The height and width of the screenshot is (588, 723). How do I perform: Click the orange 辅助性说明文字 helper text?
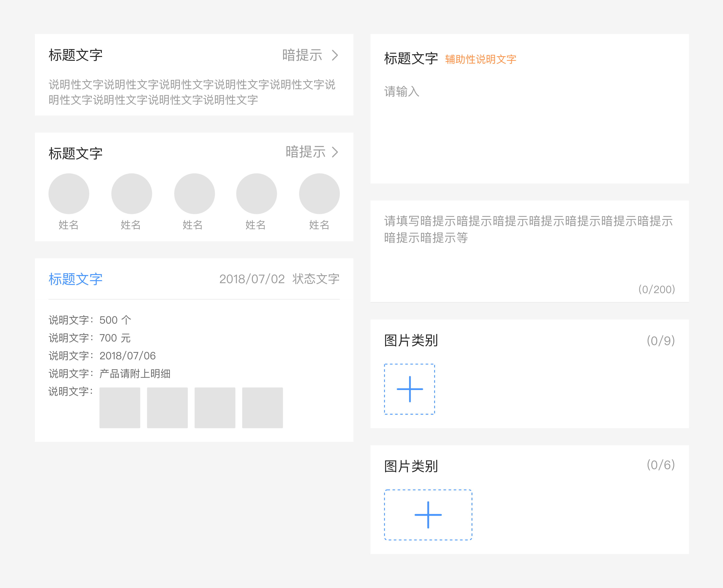tap(481, 59)
